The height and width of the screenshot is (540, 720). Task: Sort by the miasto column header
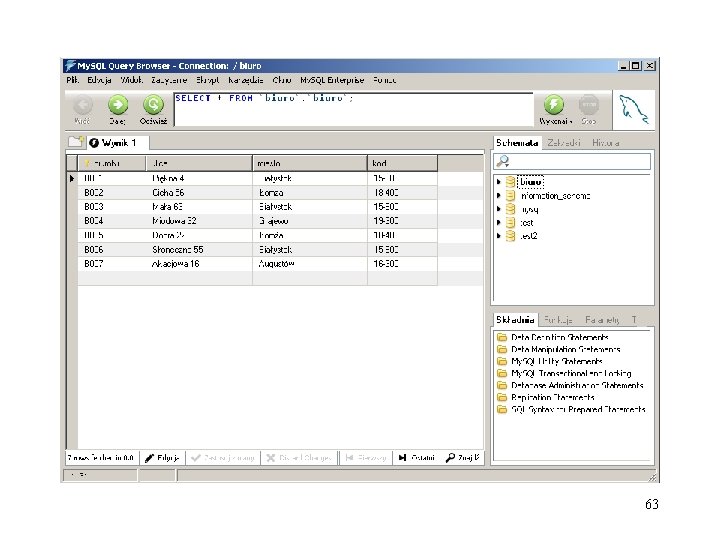click(x=309, y=163)
